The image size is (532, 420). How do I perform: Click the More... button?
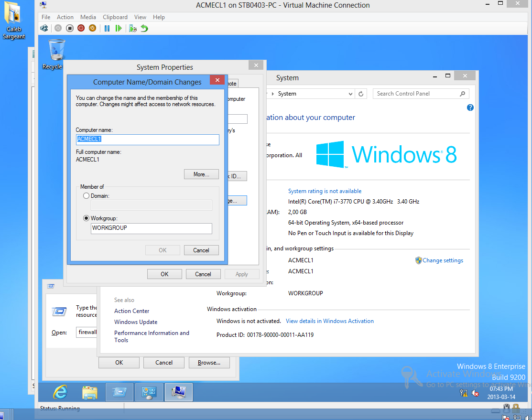pyautogui.click(x=201, y=174)
